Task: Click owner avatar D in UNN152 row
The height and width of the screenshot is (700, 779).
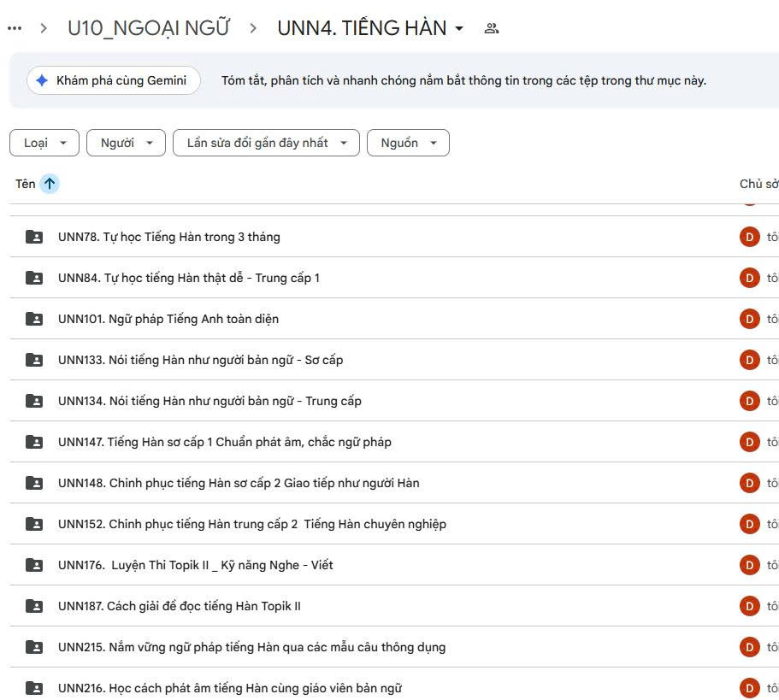Action: (750, 524)
